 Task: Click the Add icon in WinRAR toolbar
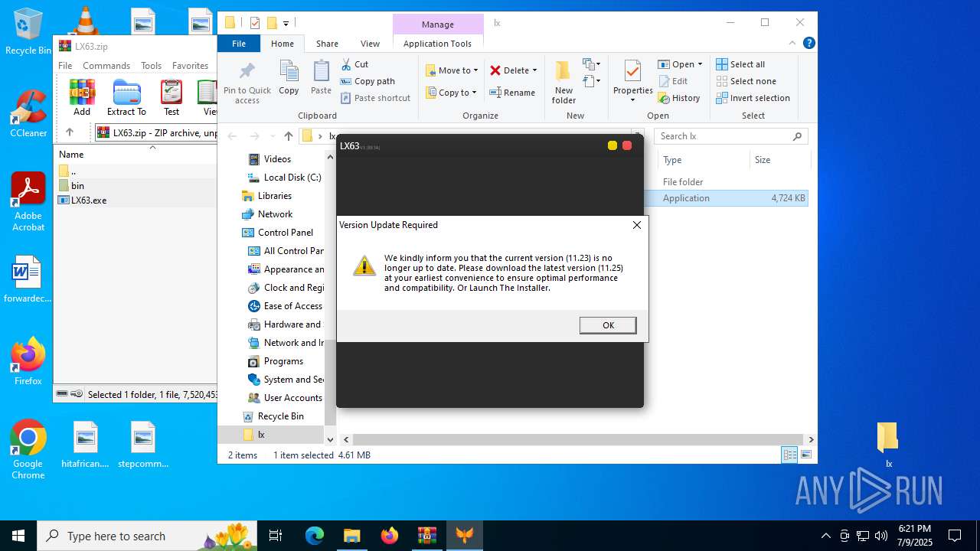[82, 97]
